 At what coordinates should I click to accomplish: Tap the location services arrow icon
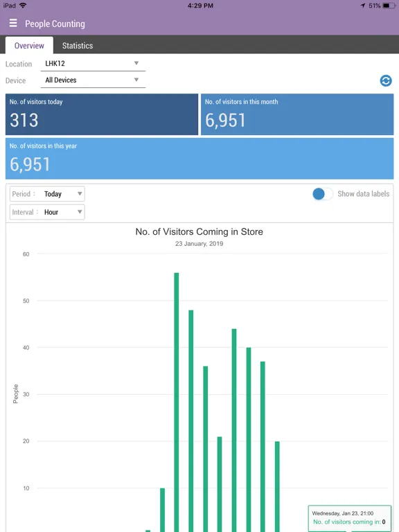[363, 6]
